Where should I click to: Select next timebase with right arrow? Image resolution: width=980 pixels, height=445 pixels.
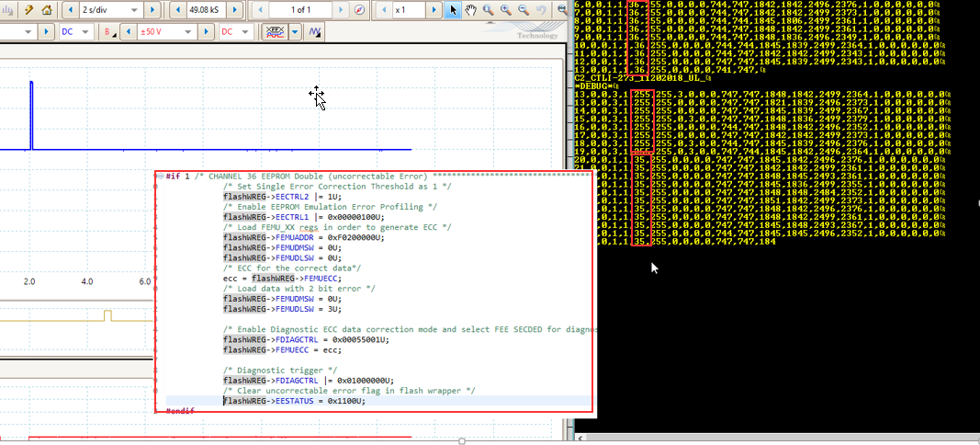tap(152, 9)
